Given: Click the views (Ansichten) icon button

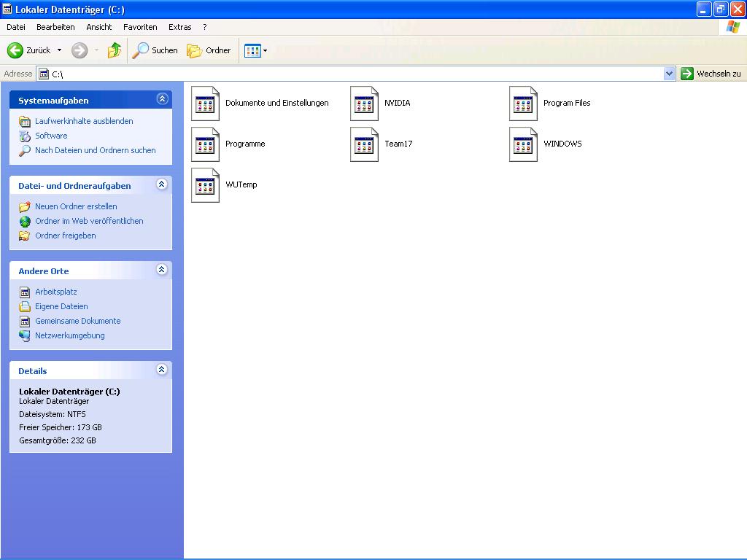Looking at the screenshot, I should click(252, 50).
